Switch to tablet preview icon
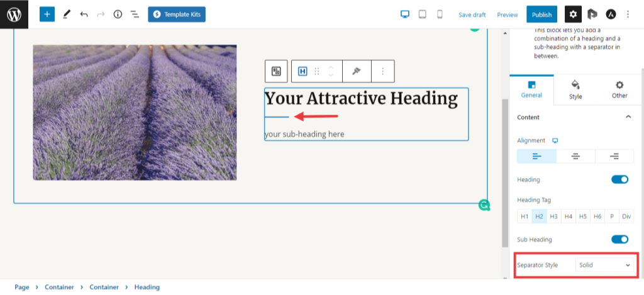The width and height of the screenshot is (644, 295). [x=423, y=14]
